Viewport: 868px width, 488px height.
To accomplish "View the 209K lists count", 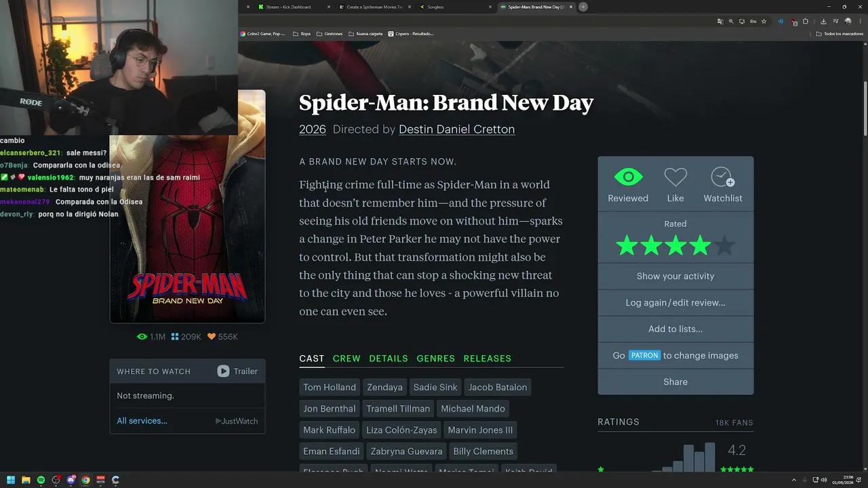I will (x=186, y=337).
